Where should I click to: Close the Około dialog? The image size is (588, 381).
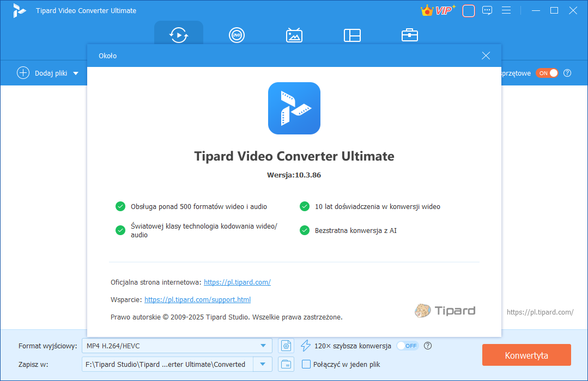[x=486, y=56]
